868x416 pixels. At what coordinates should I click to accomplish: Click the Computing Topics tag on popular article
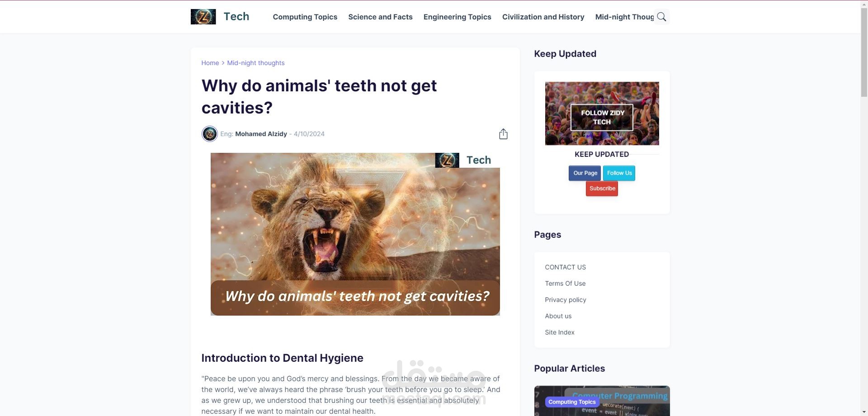[x=572, y=402]
